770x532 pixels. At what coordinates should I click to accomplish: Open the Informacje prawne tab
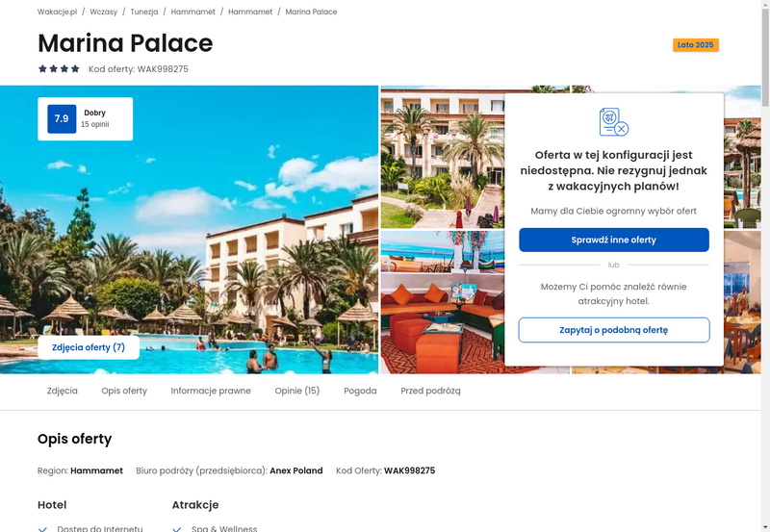(211, 391)
